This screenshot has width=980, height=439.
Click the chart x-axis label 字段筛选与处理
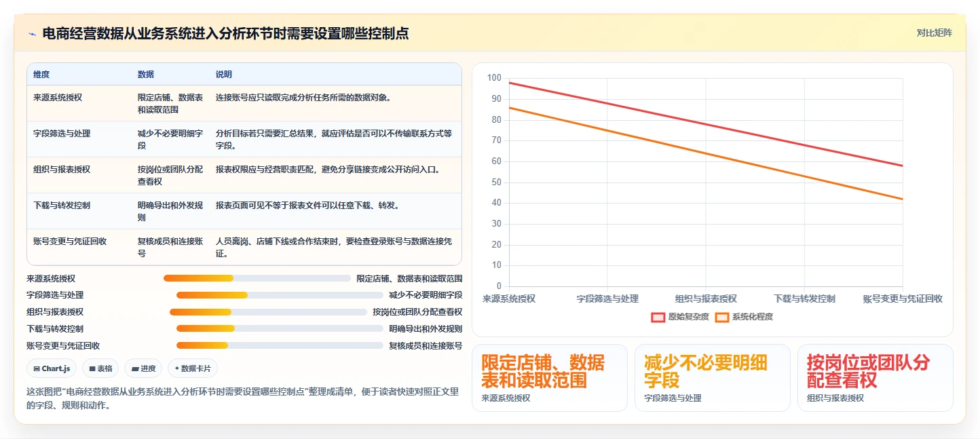607,299
